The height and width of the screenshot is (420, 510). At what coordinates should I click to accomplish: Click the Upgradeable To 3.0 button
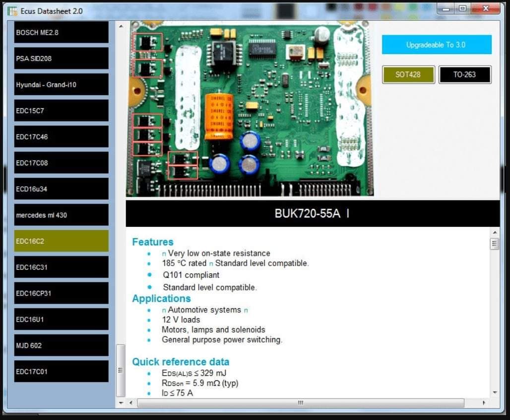pyautogui.click(x=437, y=45)
